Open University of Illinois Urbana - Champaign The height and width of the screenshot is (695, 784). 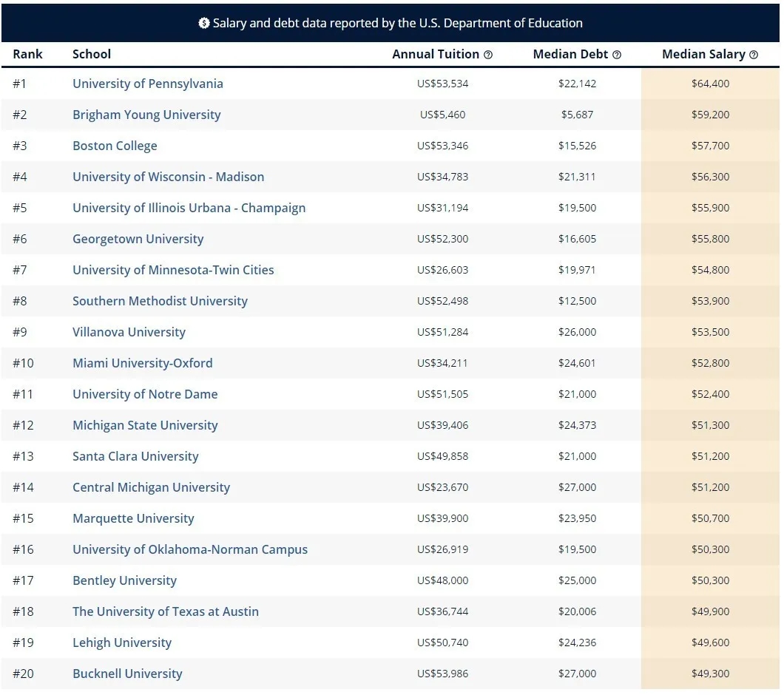189,208
